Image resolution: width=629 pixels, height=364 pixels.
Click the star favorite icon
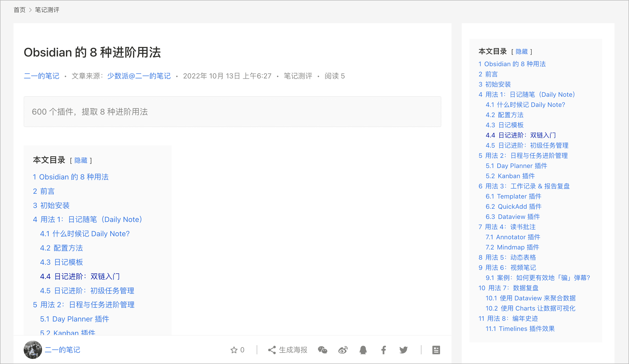click(234, 350)
